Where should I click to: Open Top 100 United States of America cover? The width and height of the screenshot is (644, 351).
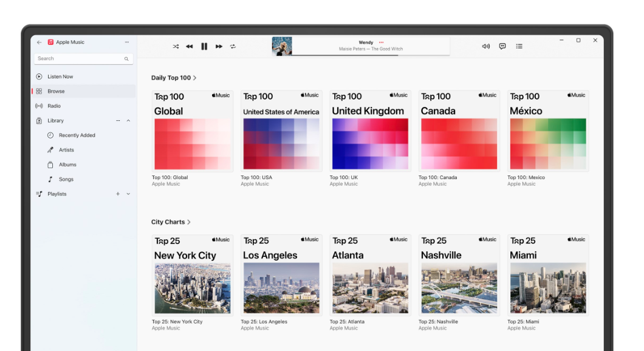(x=281, y=131)
